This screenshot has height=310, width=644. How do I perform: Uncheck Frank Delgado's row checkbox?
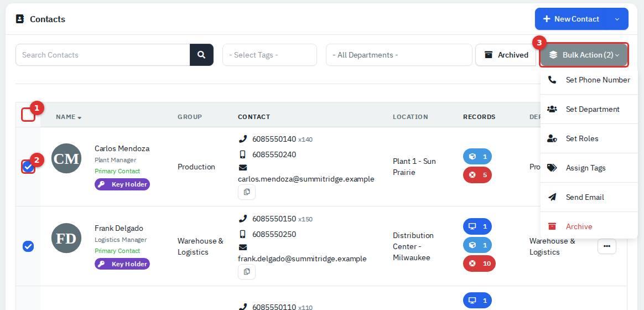click(28, 246)
